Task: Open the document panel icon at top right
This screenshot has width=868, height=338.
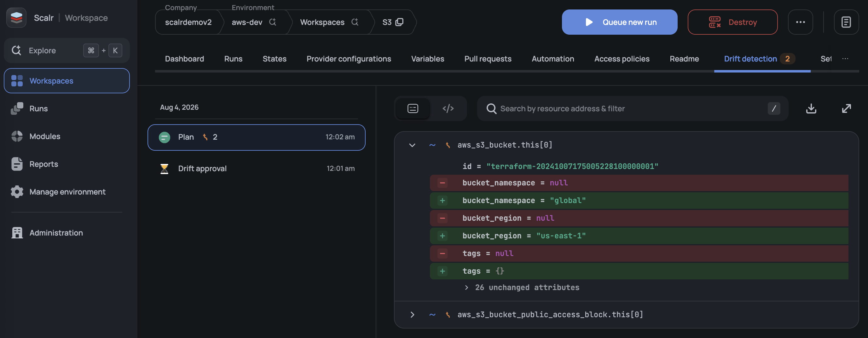Action: (x=846, y=22)
